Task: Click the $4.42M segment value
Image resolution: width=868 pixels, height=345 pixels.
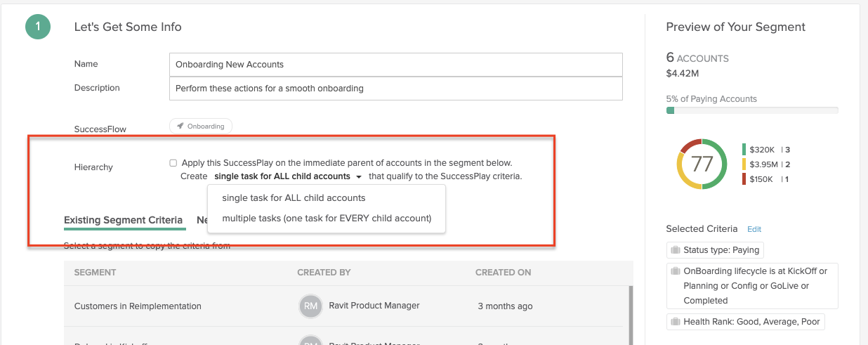Action: click(682, 73)
